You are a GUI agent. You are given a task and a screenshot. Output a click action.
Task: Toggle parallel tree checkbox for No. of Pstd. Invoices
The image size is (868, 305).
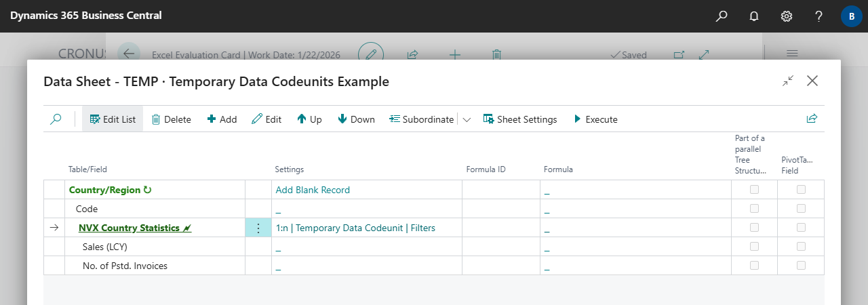click(x=754, y=266)
